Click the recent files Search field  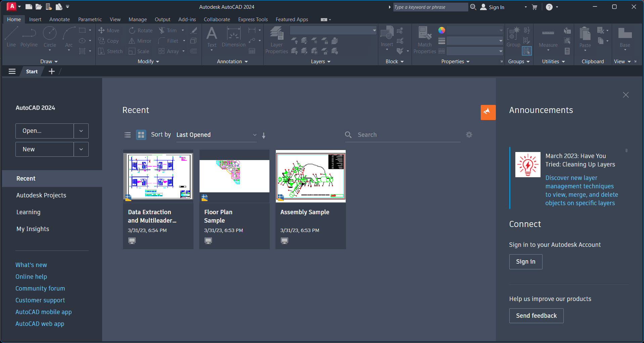[402, 135]
